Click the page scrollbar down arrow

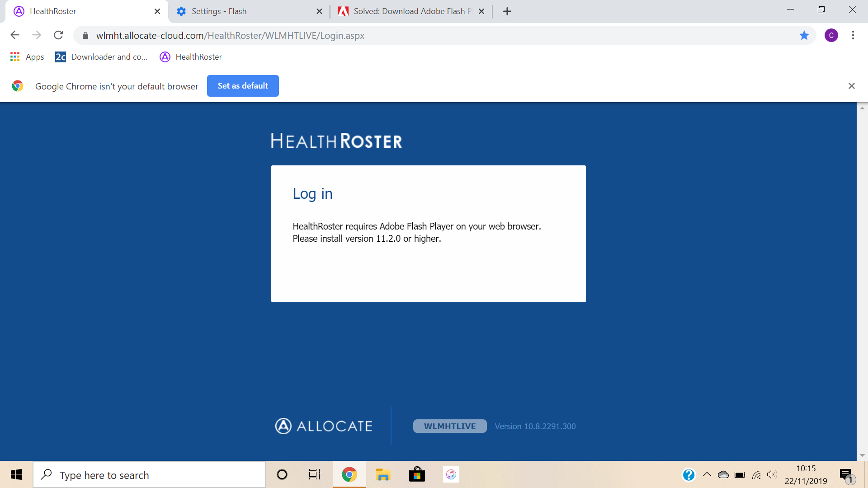[862, 455]
